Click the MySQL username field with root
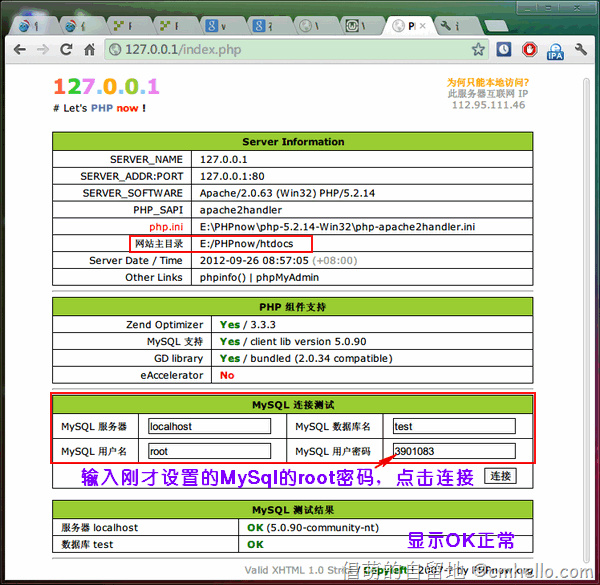This screenshot has width=600, height=585. pos(209,451)
